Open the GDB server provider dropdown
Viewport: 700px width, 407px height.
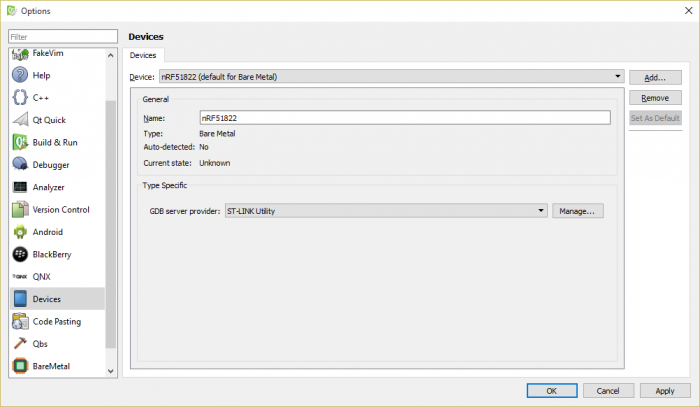(x=386, y=211)
